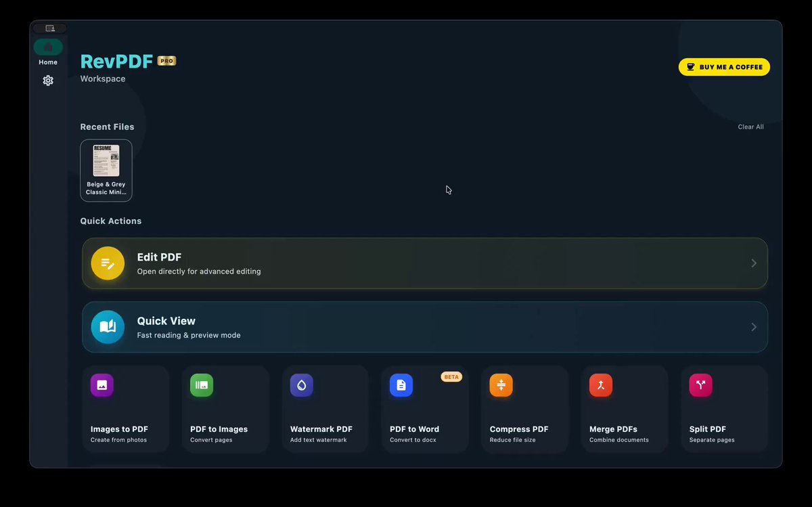Open the Home sidebar icon
The image size is (812, 507).
48,47
